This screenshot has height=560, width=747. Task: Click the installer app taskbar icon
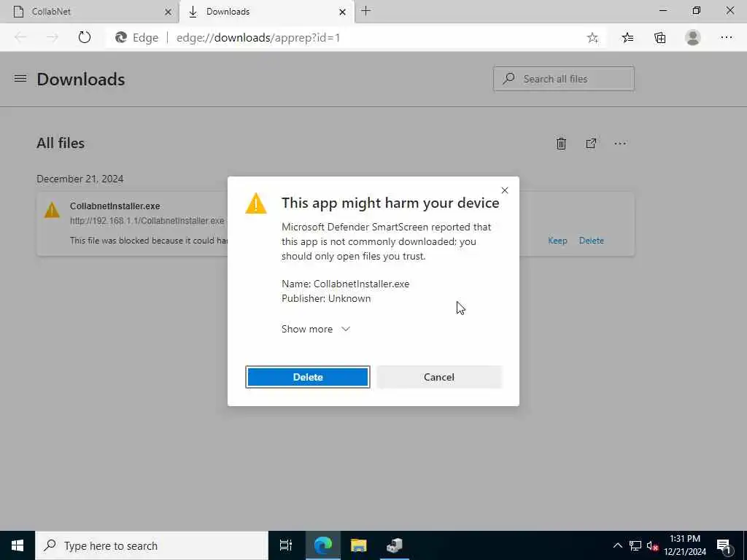395,545
